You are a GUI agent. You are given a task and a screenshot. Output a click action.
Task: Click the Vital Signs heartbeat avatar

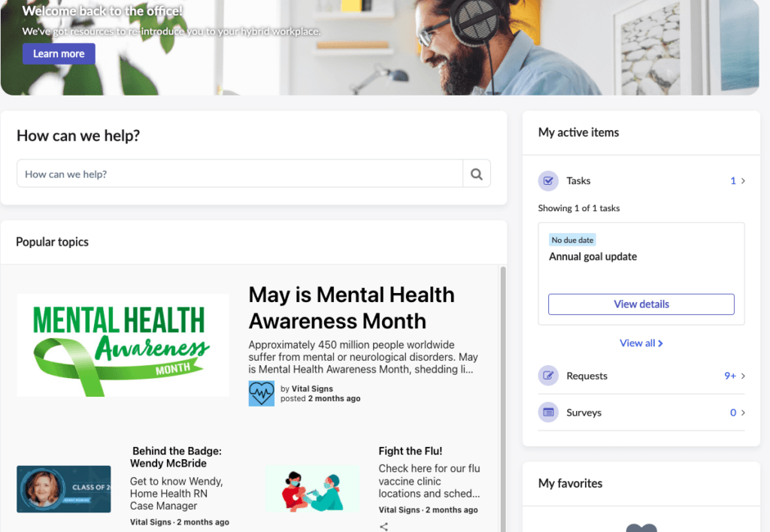[261, 393]
